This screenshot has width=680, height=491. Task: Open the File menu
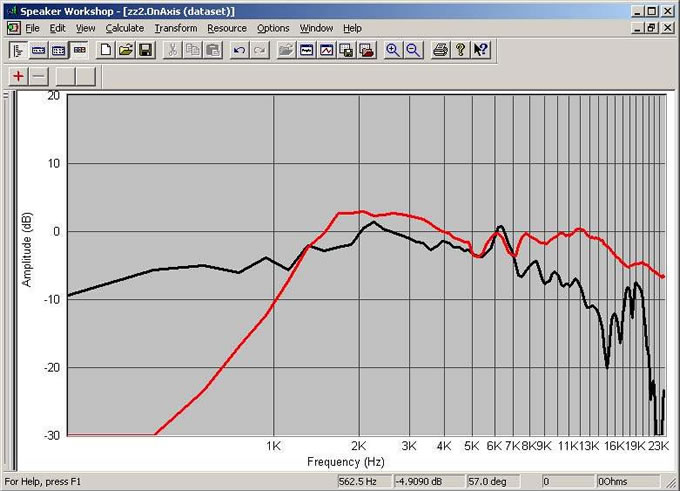(32, 28)
